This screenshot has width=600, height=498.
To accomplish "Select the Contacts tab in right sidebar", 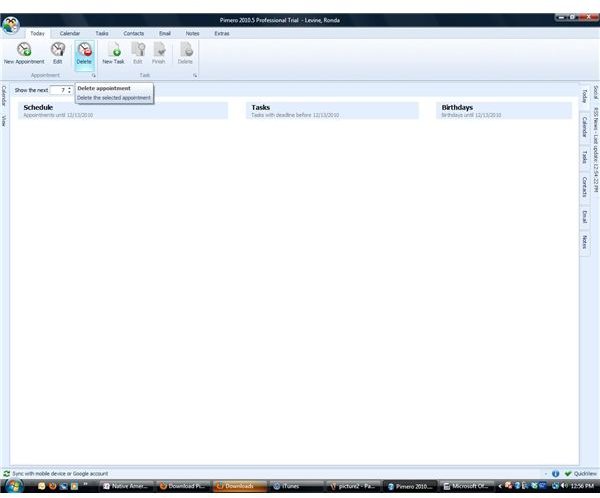I will point(584,187).
